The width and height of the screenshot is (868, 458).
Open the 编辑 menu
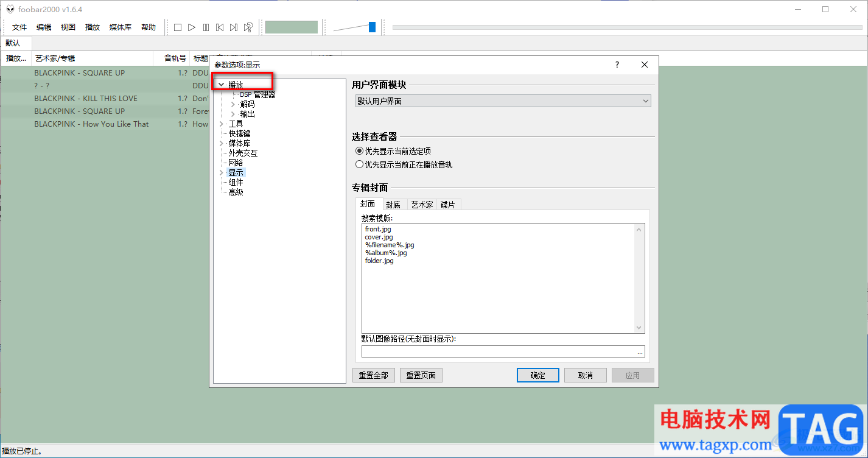44,27
